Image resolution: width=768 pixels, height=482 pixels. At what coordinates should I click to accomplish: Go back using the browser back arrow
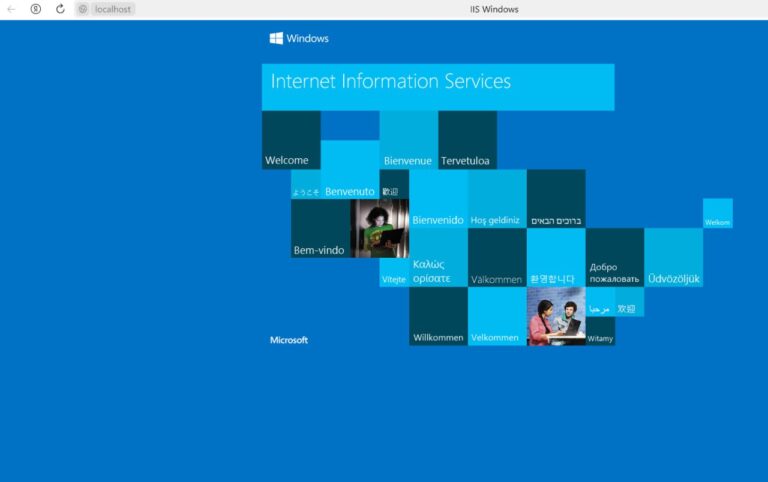pyautogui.click(x=11, y=9)
